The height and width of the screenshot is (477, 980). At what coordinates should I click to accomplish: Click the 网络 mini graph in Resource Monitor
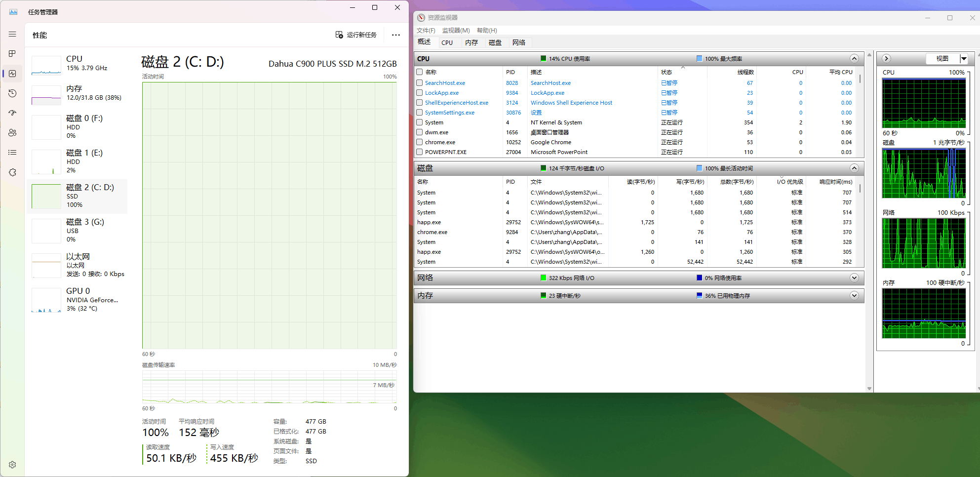[924, 243]
